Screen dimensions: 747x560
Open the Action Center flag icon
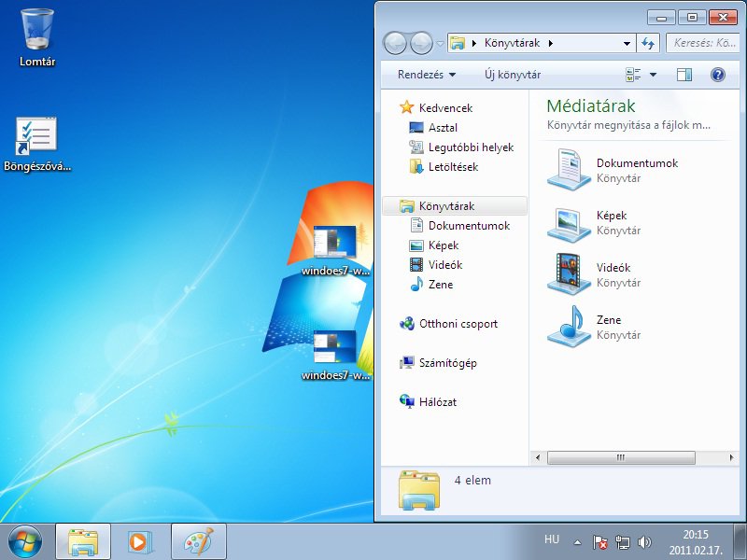(x=599, y=542)
